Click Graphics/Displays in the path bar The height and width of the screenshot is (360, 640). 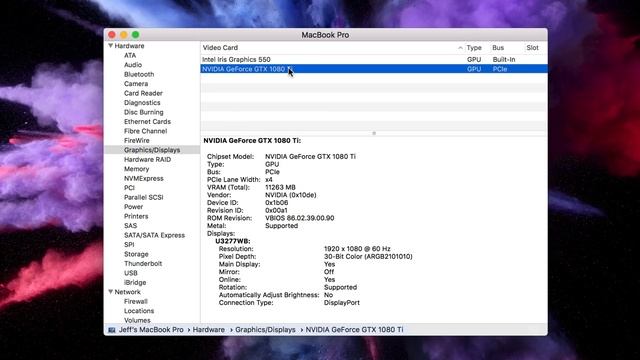click(265, 330)
